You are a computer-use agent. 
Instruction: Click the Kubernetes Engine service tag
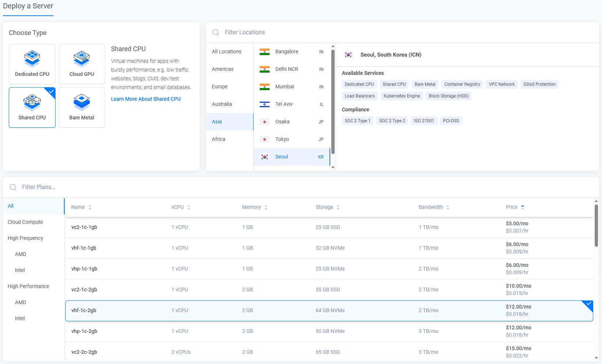[402, 96]
